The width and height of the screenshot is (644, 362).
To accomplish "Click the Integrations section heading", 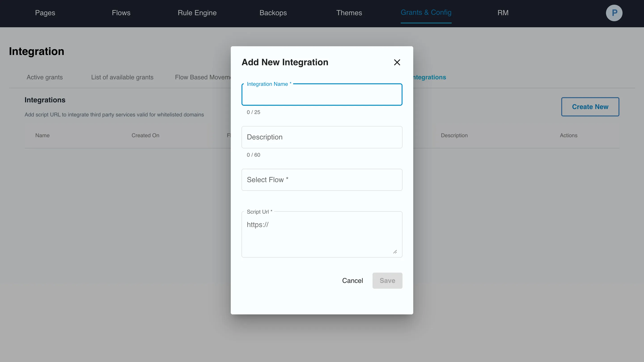I will click(x=45, y=100).
